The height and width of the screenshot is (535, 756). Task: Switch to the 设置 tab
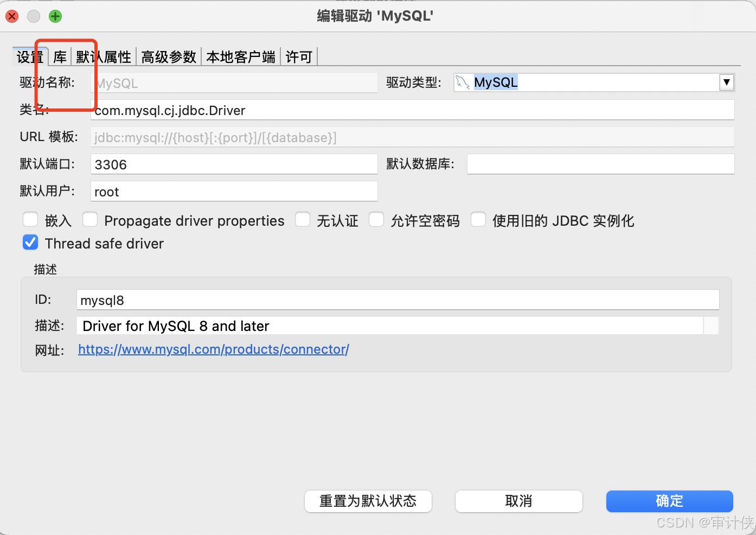(30, 57)
